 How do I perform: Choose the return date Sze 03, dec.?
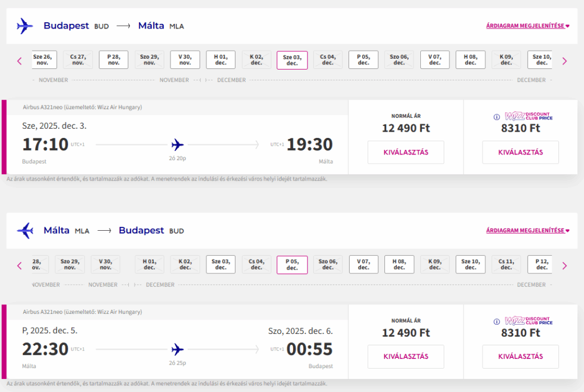[x=221, y=264]
